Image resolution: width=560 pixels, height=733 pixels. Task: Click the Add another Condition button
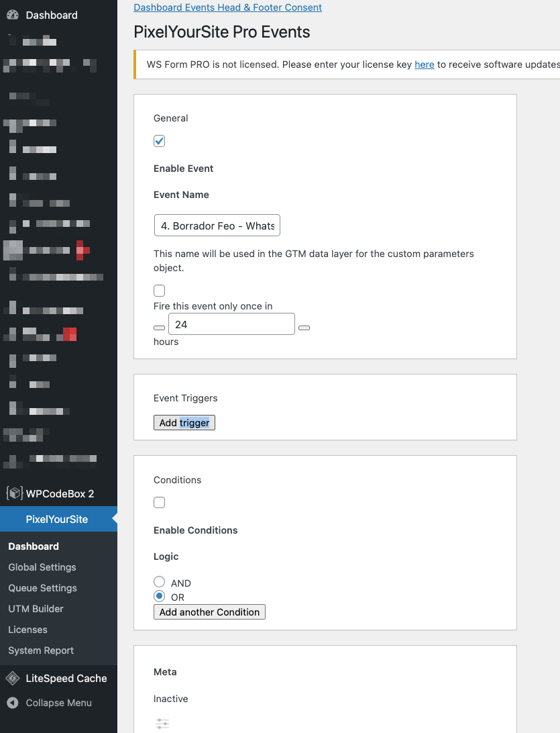point(209,612)
